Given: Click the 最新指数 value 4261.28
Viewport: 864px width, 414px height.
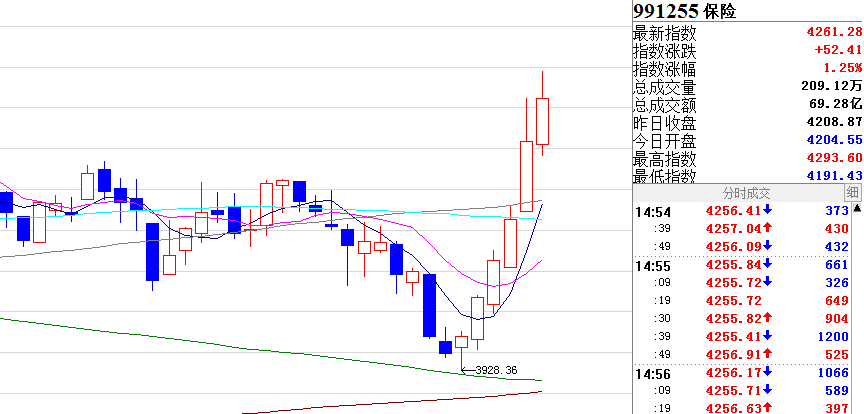Looking at the screenshot, I should coord(834,32).
